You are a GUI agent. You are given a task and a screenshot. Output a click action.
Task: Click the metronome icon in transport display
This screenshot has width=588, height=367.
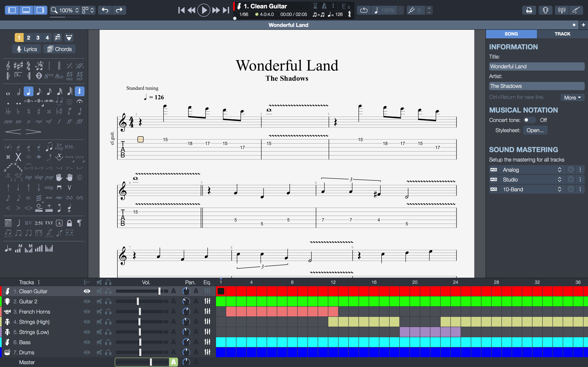[x=324, y=6]
